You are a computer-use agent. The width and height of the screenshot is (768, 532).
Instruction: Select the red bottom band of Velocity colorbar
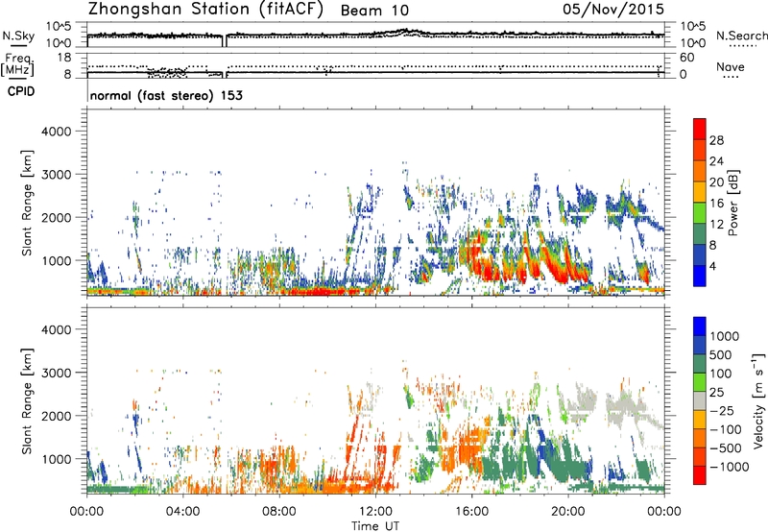[x=700, y=474]
